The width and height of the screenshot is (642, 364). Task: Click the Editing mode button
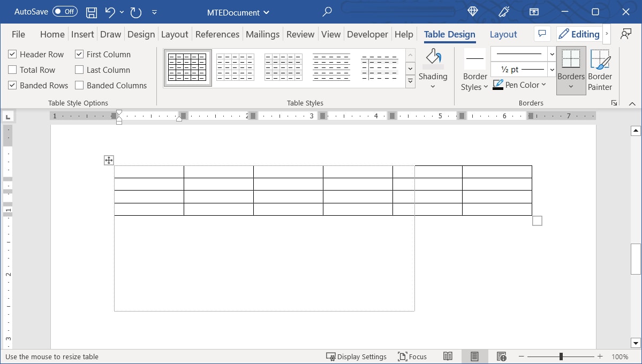579,34
